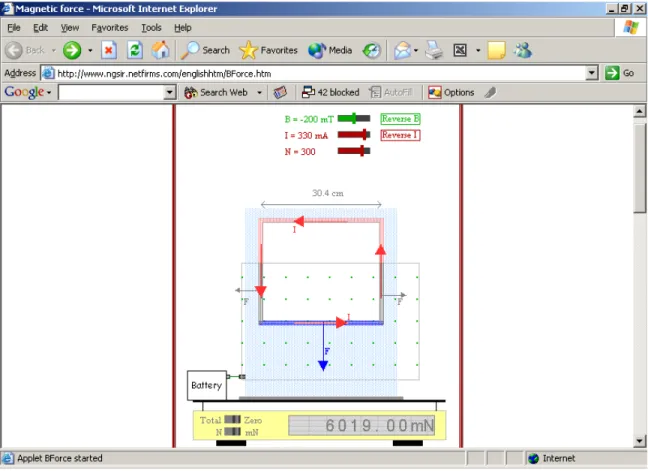648x471 pixels.
Task: Open the Search Web dropdown arrow
Action: (x=259, y=92)
